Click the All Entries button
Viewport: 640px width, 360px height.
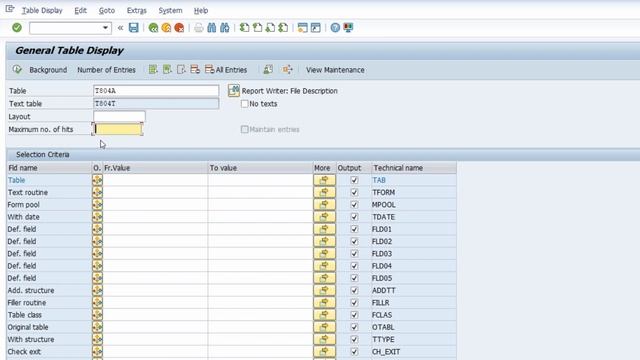click(x=226, y=70)
